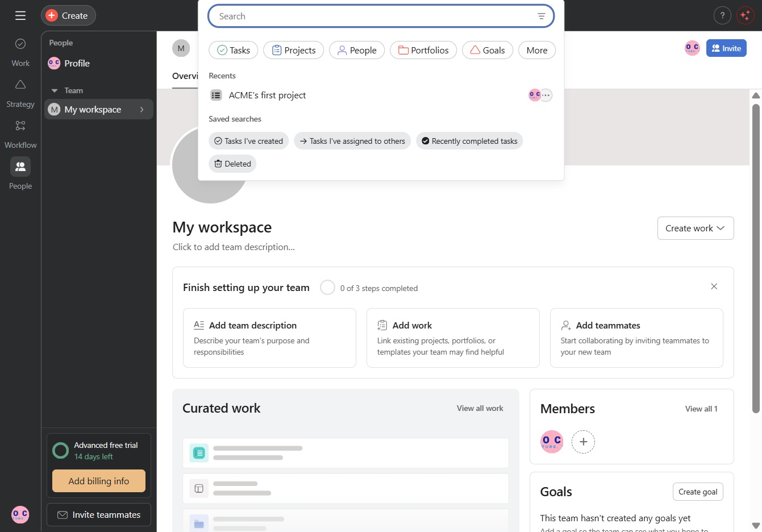Open the Add team description step
The image size is (762, 532).
pos(269,338)
